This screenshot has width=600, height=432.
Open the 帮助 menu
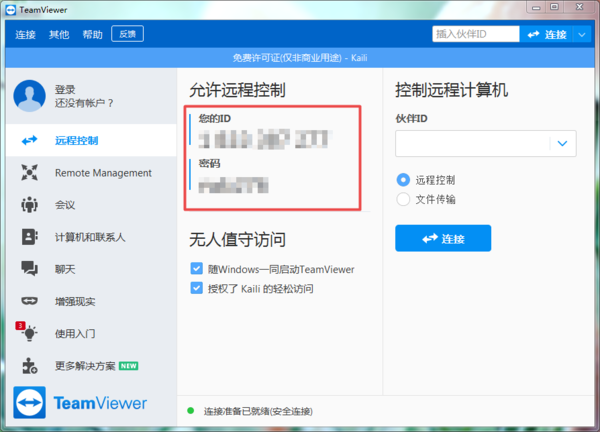93,34
